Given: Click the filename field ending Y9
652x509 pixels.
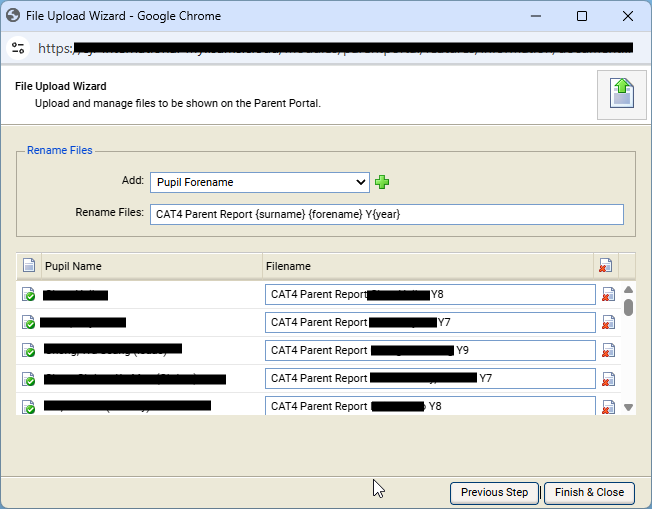Looking at the screenshot, I should coord(430,351).
